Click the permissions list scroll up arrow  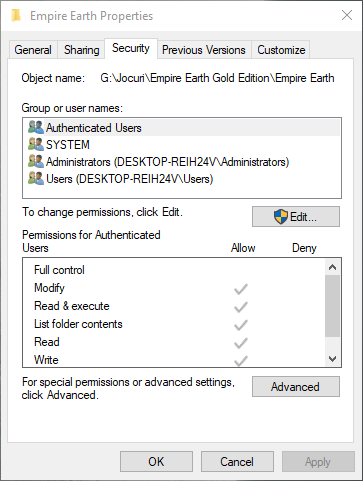[332, 267]
